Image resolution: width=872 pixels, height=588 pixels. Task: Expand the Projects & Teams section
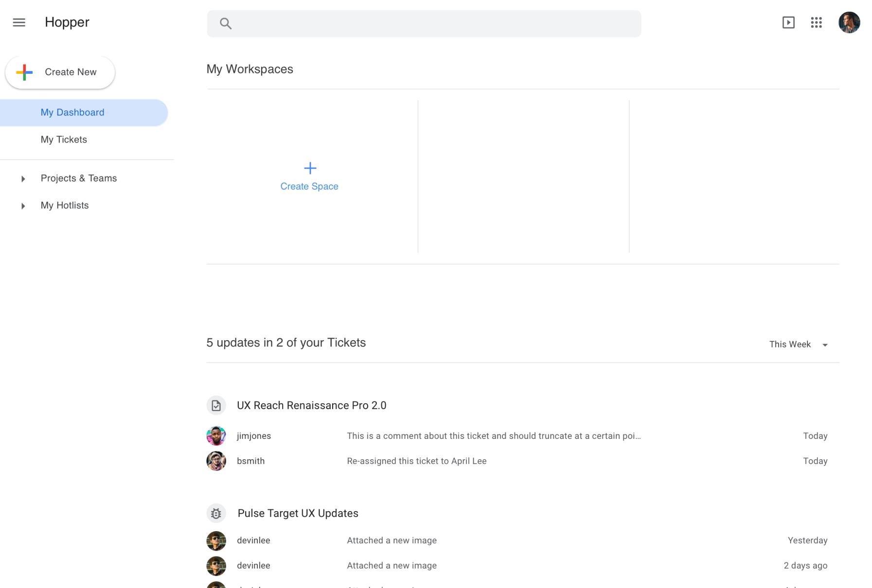click(x=23, y=179)
